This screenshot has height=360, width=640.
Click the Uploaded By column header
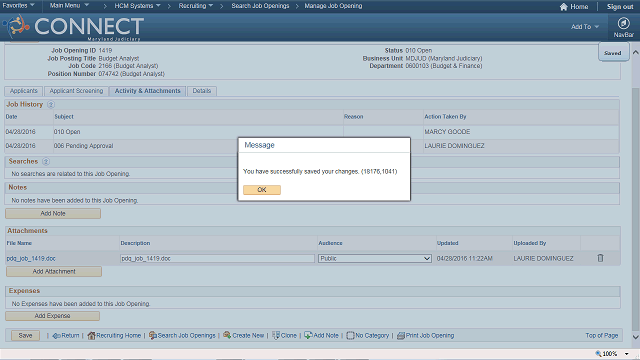point(529,243)
